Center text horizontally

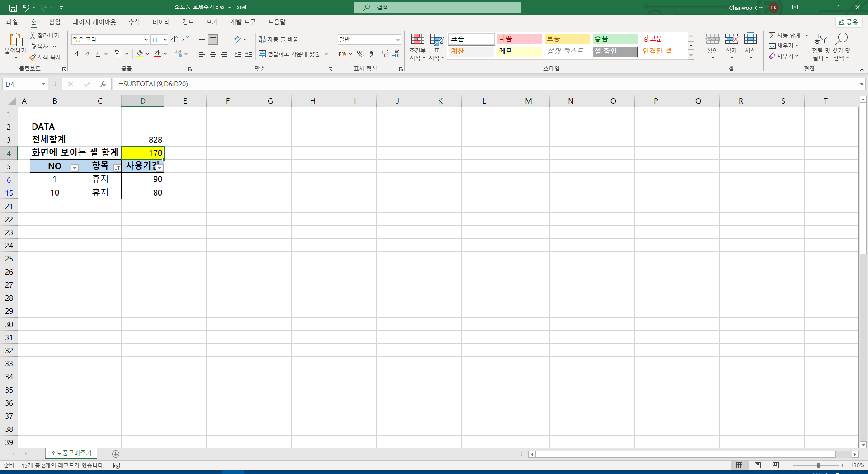tap(213, 54)
